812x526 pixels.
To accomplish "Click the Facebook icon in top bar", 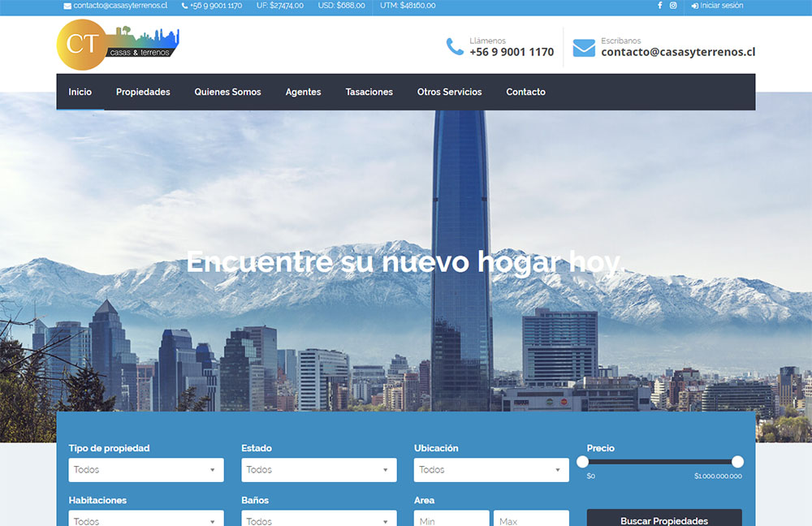I will click(x=659, y=6).
